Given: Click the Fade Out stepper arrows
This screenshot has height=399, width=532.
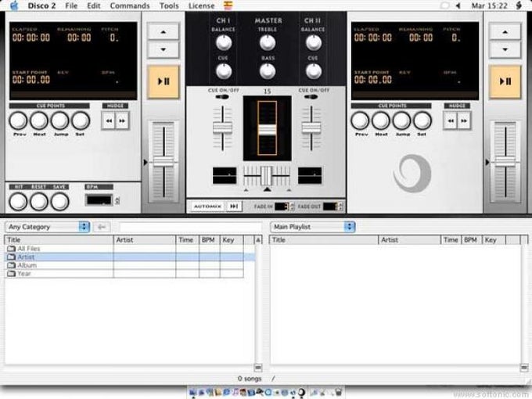Looking at the screenshot, I should click(340, 207).
